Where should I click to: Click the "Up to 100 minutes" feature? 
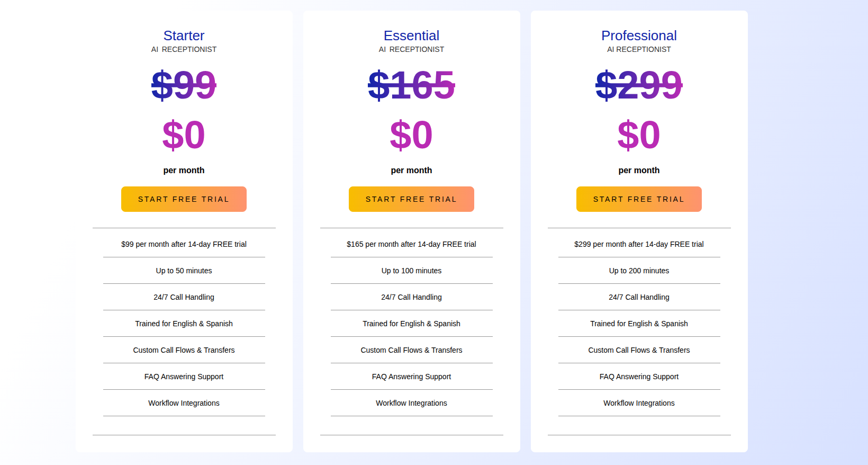point(411,271)
